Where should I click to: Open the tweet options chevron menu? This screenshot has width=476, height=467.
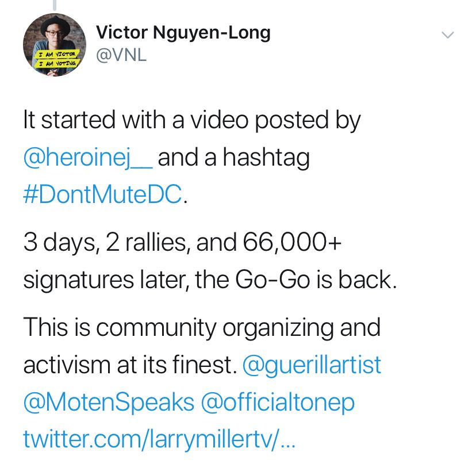tap(447, 35)
